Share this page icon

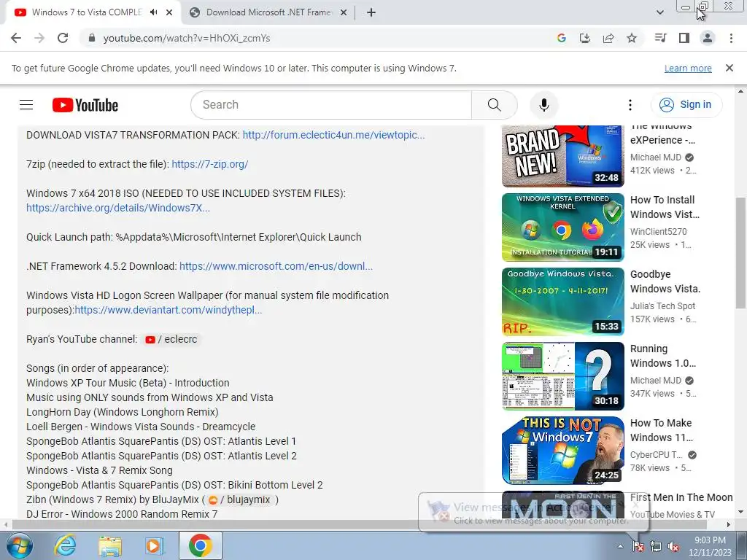[608, 38]
